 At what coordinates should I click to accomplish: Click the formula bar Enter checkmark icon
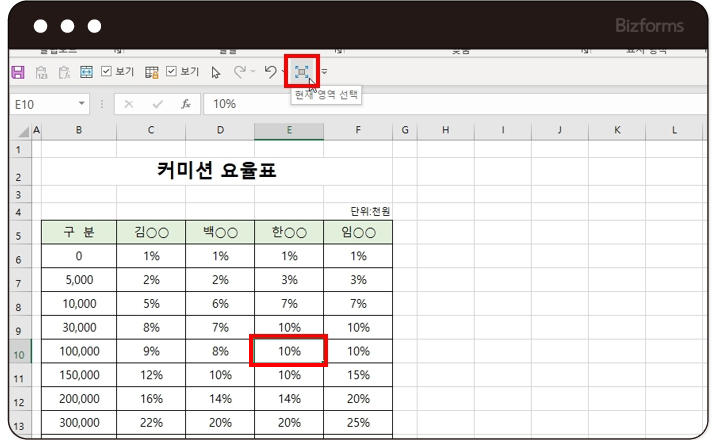[157, 104]
